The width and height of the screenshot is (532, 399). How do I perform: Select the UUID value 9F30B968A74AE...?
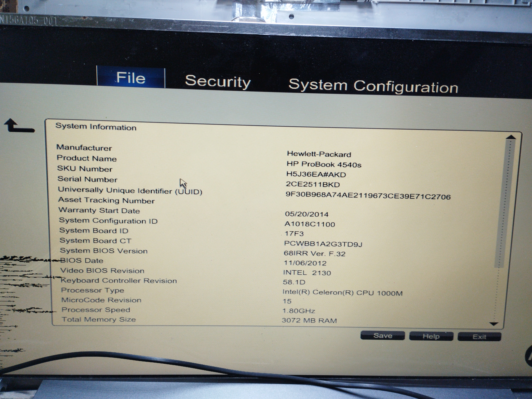point(368,196)
